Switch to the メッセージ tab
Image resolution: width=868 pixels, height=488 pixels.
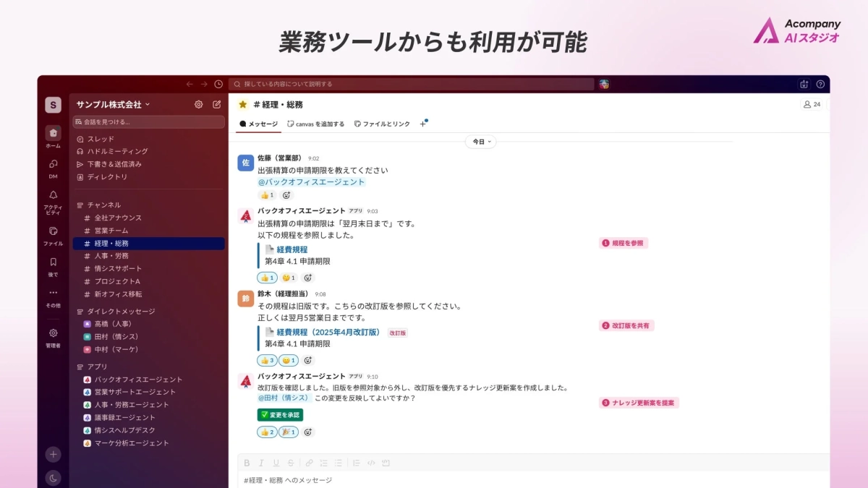pos(258,124)
